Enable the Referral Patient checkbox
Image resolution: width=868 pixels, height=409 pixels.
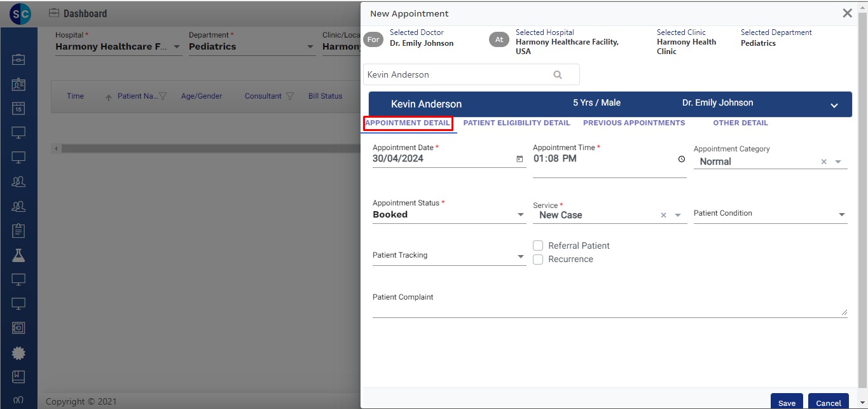pyautogui.click(x=538, y=246)
